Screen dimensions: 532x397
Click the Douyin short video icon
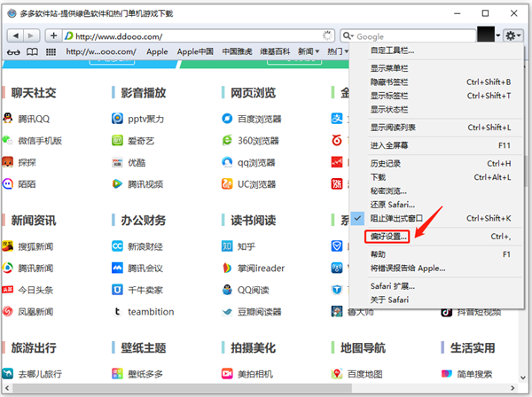[447, 312]
